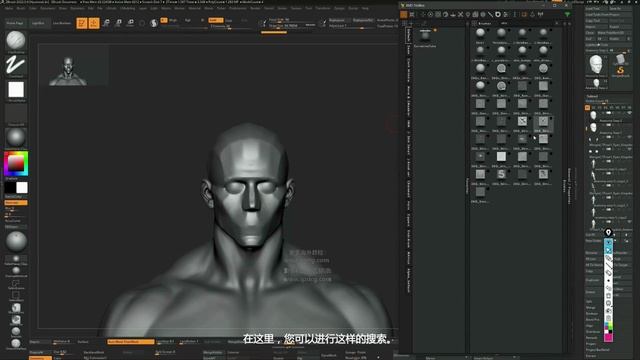Open the empty texture slot on left shelf
This screenshot has height=360, width=640.
click(x=16, y=114)
